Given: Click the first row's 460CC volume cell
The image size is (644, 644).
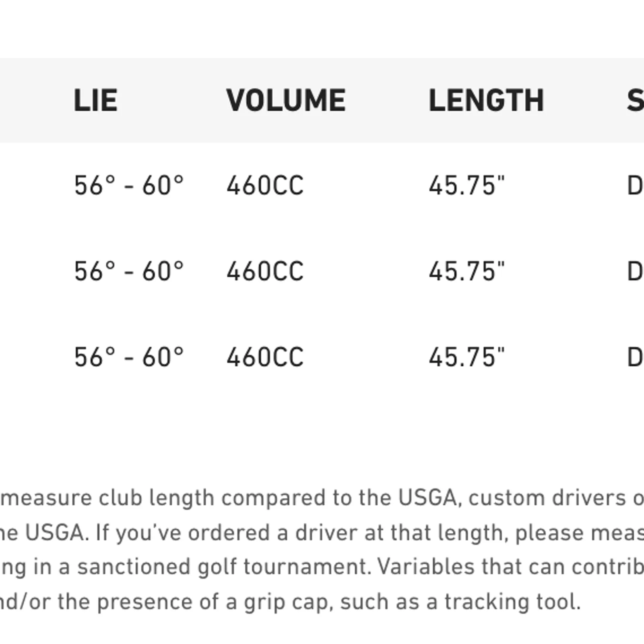Looking at the screenshot, I should [265, 186].
